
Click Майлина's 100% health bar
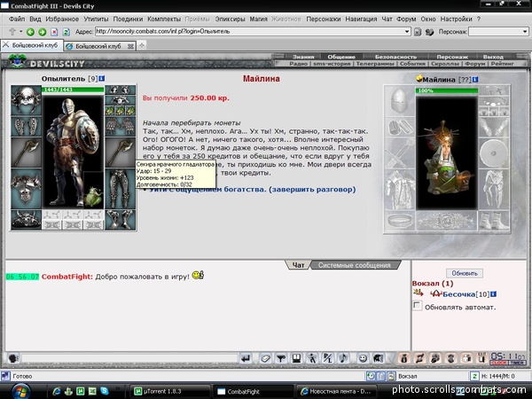[x=447, y=90]
